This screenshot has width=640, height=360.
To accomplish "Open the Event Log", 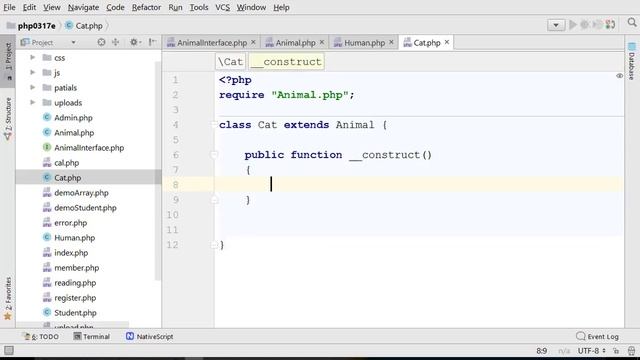I will pos(598,337).
